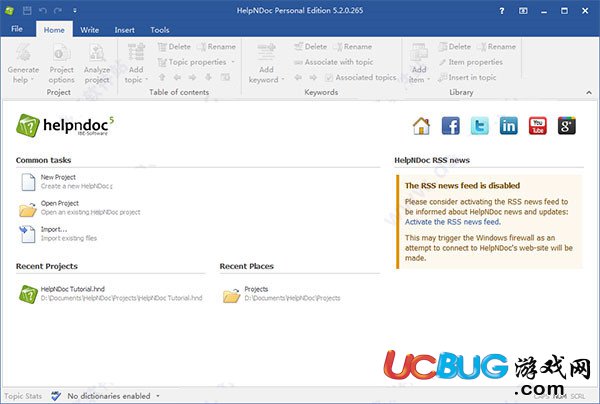The width and height of the screenshot is (600, 404).
Task: Click the helpndoc logo
Action: click(x=65, y=125)
